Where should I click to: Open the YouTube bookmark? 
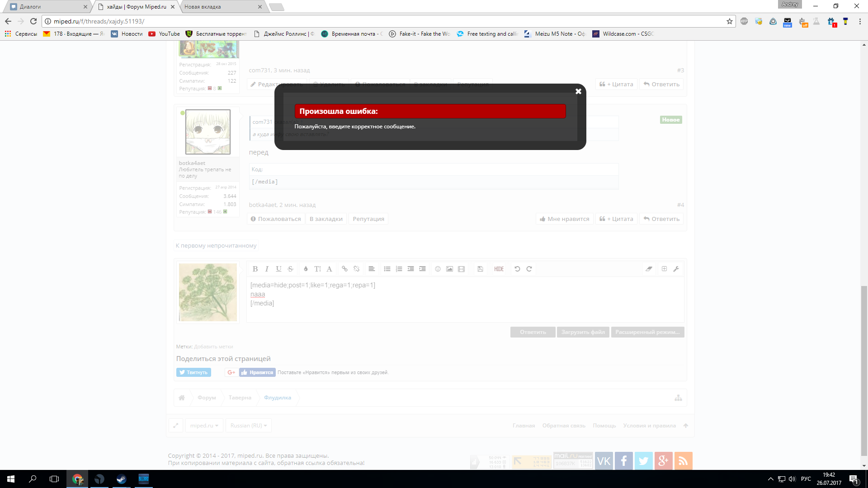pos(164,34)
